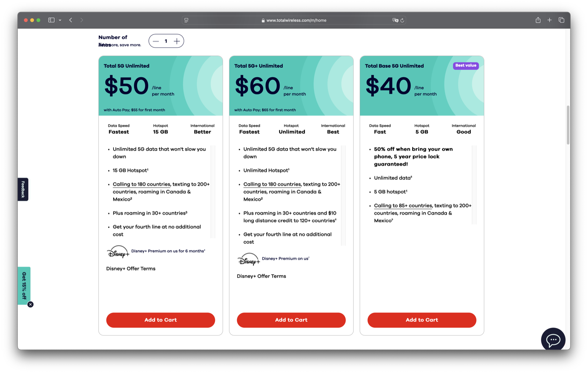Click the $40 price

click(x=388, y=86)
